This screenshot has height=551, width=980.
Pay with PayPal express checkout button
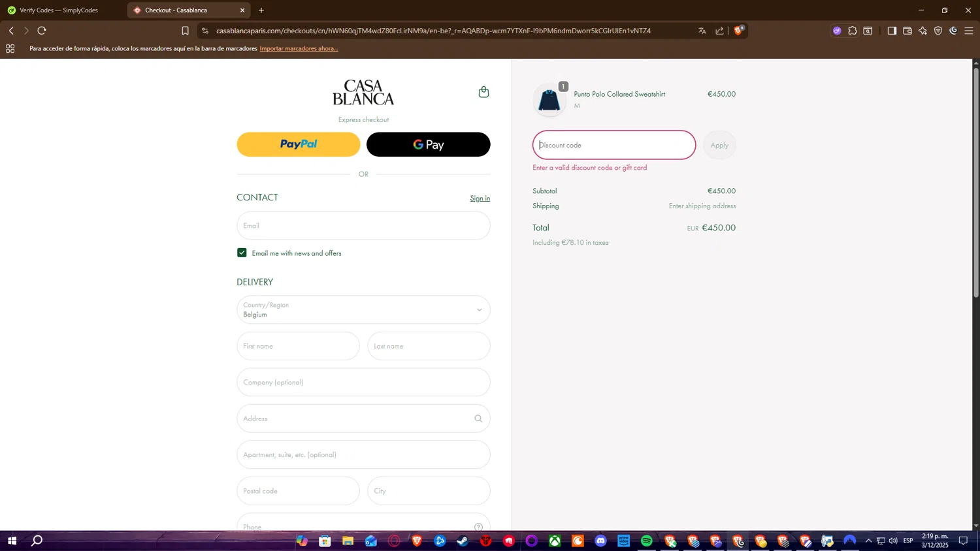299,144
